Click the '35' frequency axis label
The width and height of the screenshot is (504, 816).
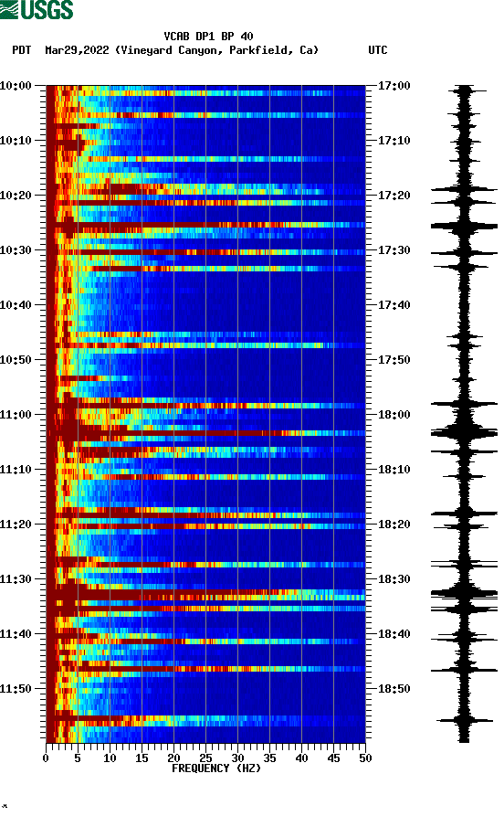(269, 758)
